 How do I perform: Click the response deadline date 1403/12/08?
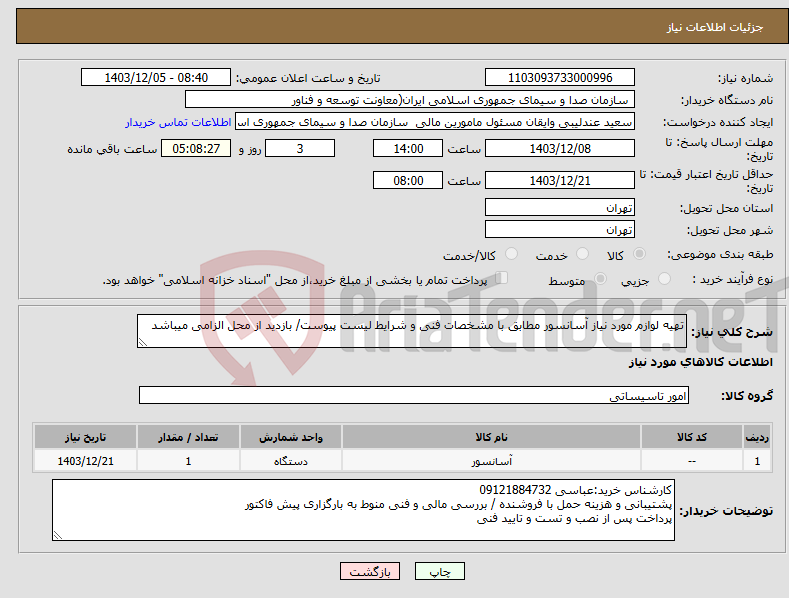(x=560, y=148)
